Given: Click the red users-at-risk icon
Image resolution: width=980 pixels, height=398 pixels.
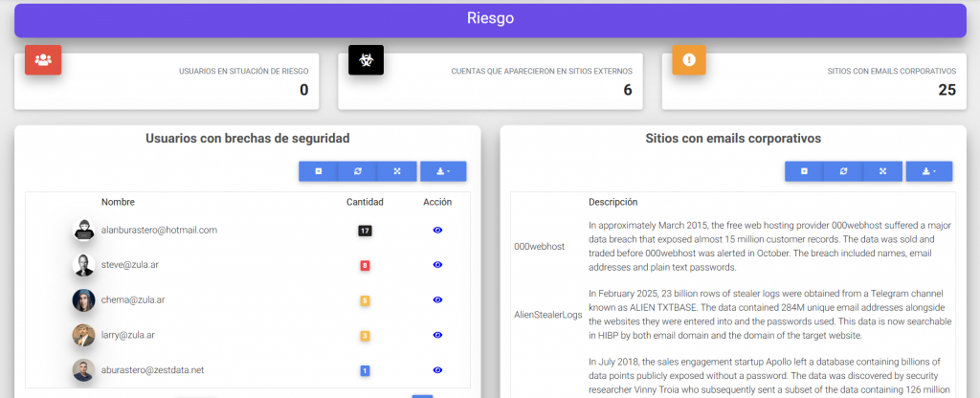Looking at the screenshot, I should [43, 59].
